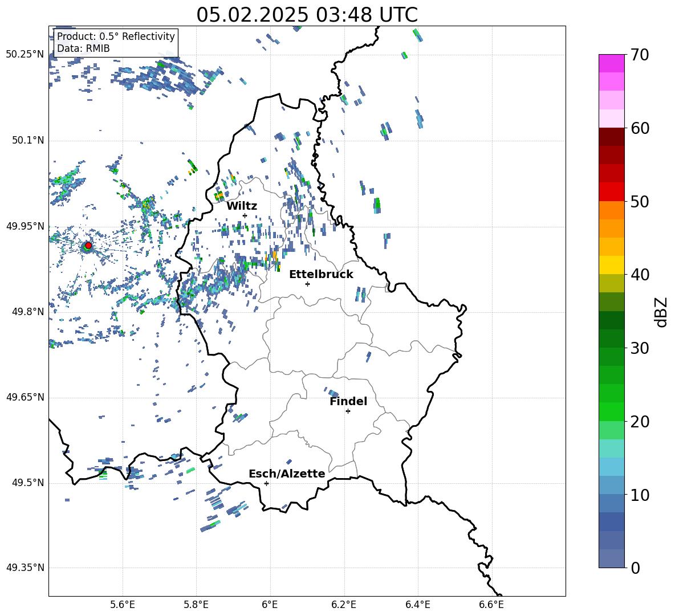
Task: Click the bright green colorbar segment above 20
Action: coord(611,411)
